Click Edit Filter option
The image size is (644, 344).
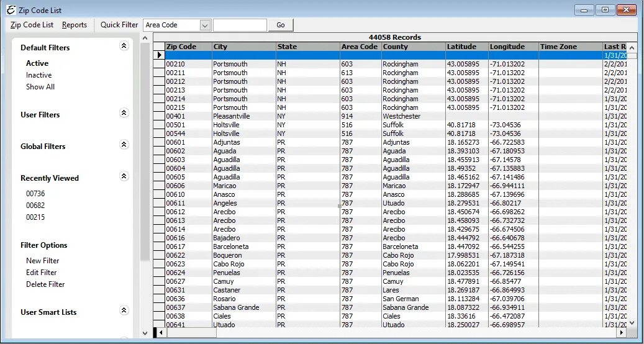click(41, 273)
